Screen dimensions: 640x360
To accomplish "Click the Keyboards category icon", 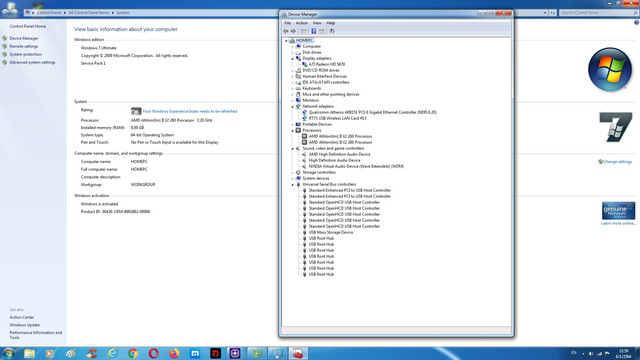I will point(298,89).
